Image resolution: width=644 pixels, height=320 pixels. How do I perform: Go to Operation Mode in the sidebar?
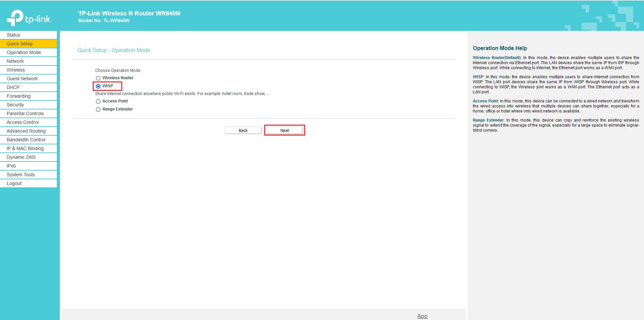[28, 52]
